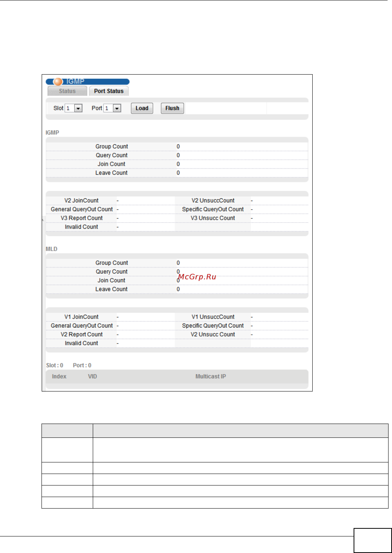
Task: Click the MLD Leave Count row
Action: (111, 289)
